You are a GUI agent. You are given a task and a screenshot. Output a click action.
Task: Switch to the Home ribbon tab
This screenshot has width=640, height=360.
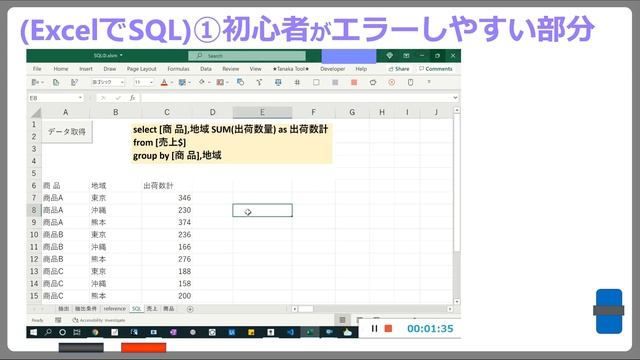(x=61, y=69)
